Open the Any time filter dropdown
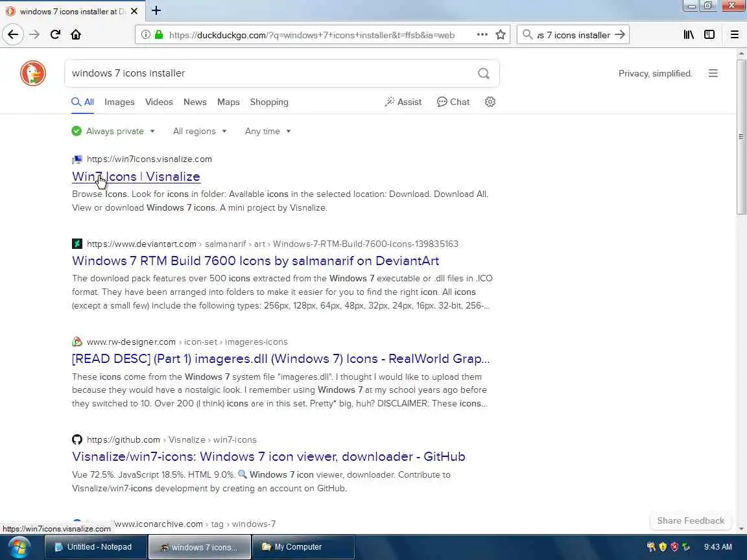 267,132
